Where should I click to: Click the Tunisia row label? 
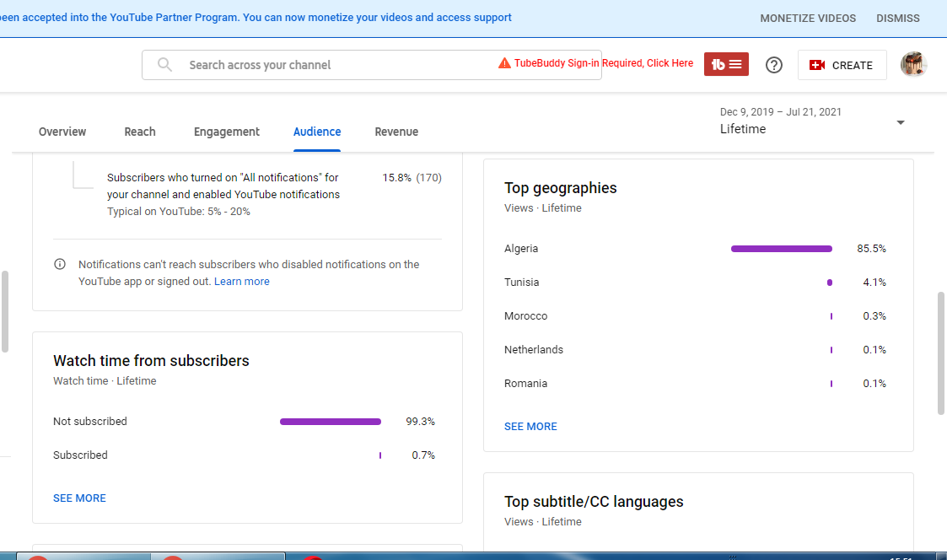click(x=522, y=283)
